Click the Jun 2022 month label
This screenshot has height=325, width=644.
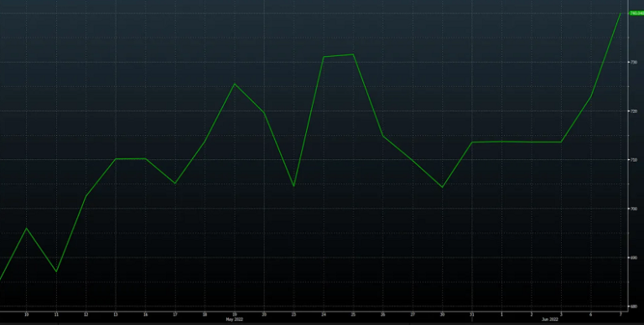click(x=549, y=319)
